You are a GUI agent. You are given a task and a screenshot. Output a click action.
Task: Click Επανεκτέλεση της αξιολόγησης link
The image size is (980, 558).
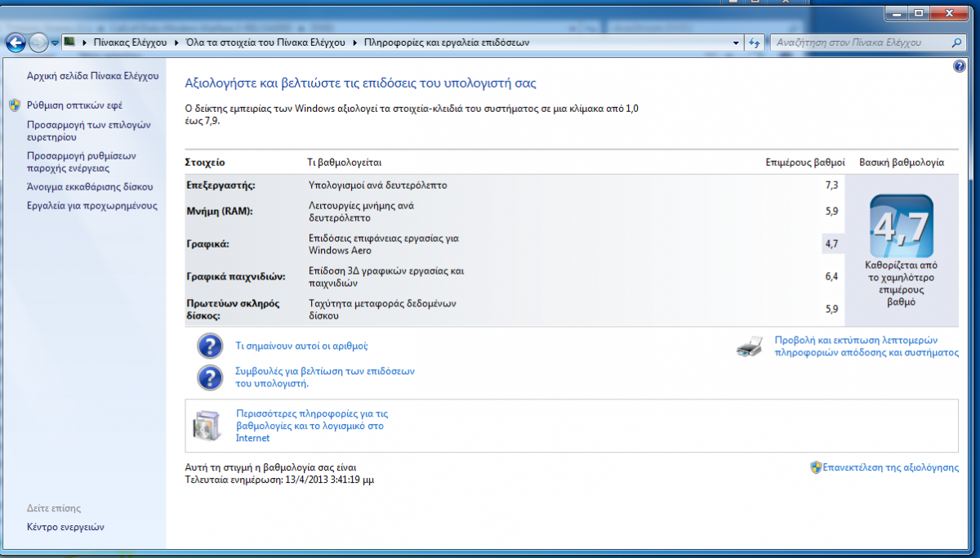tap(890, 467)
